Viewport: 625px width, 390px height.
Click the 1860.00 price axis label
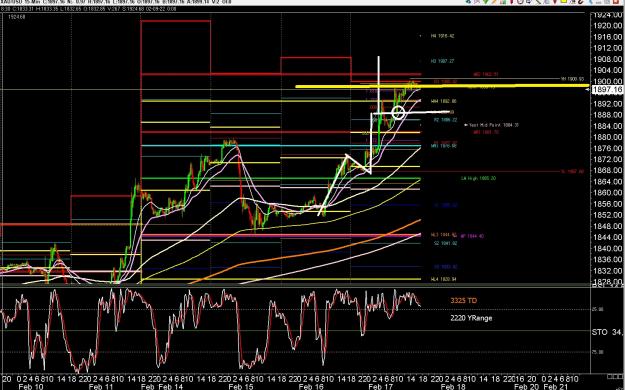coord(607,193)
